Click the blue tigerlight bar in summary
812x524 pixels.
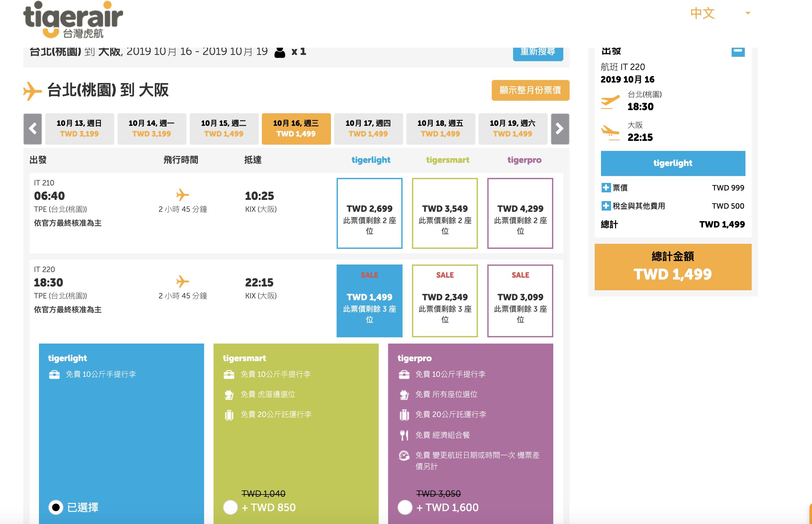(673, 163)
